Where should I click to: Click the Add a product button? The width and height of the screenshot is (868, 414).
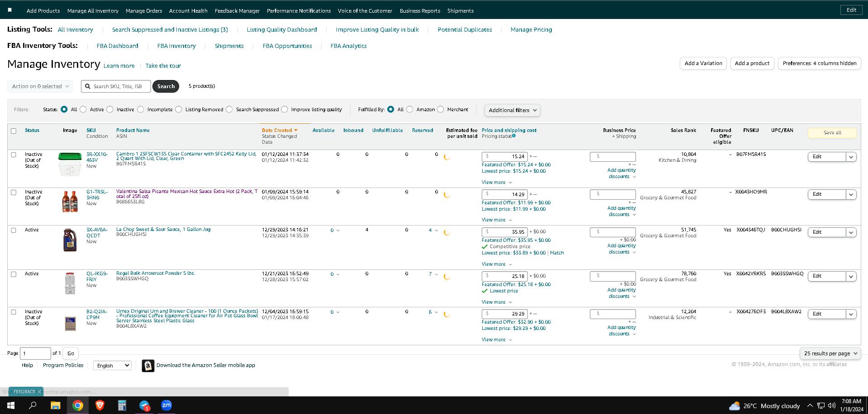pos(752,63)
